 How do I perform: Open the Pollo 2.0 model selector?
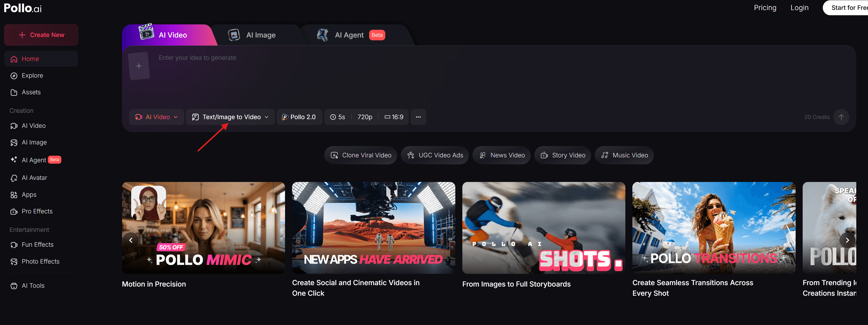(x=299, y=117)
